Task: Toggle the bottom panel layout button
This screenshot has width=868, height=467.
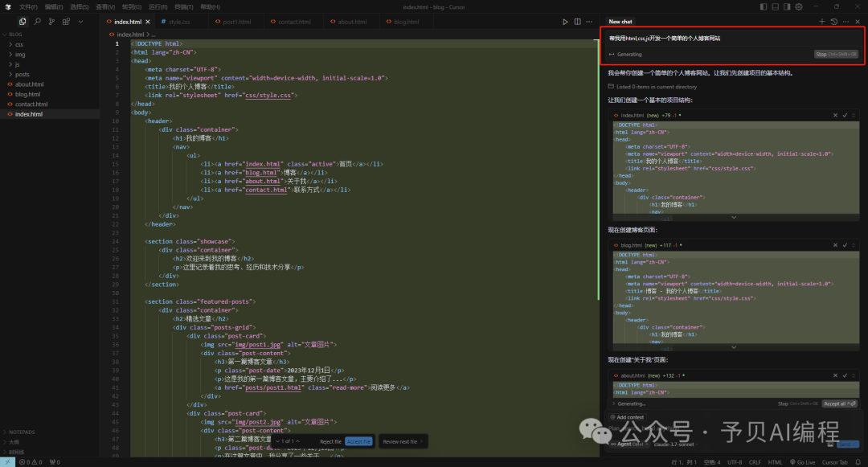Action: pos(773,6)
